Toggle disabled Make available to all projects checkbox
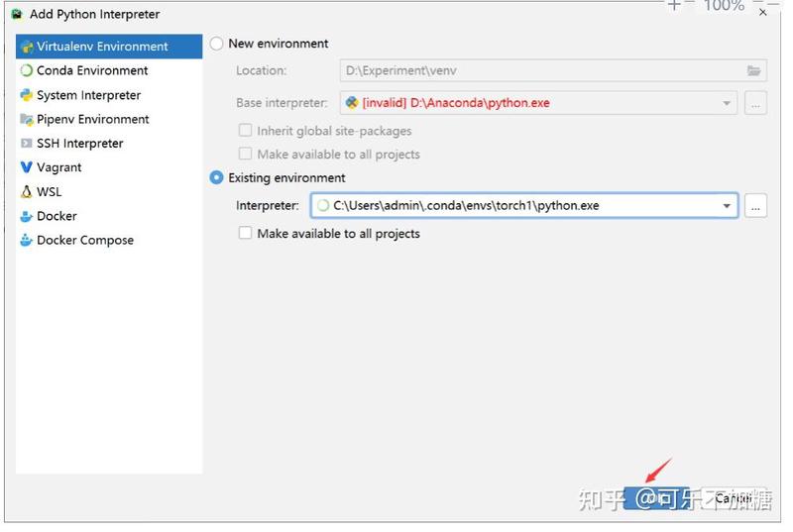The image size is (793, 532). tap(245, 155)
